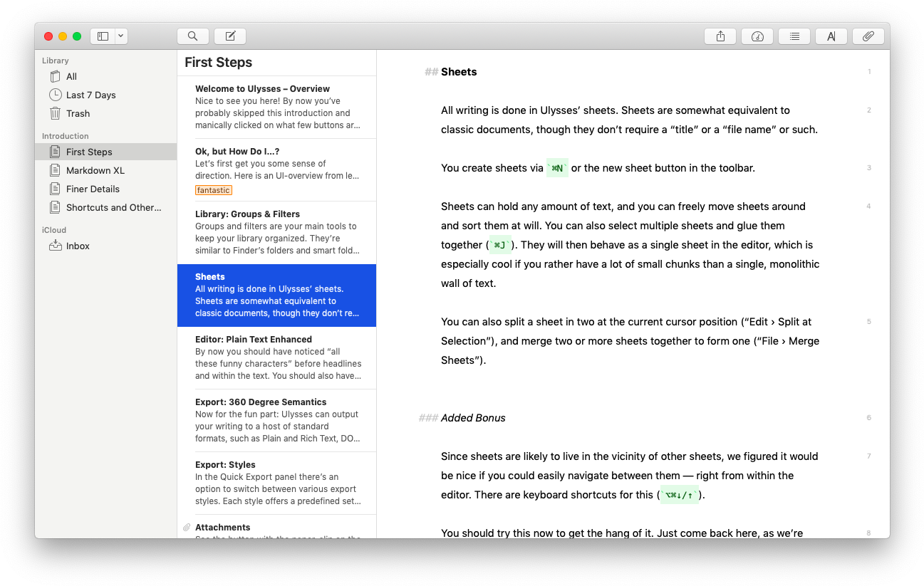Click the ⌥⌘↓/↑ shortcut code tag

(680, 495)
